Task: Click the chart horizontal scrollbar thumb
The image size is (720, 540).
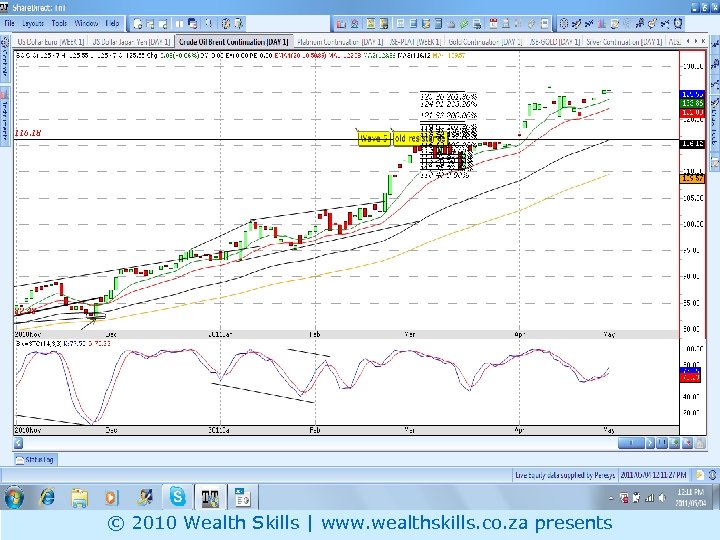Action: point(631,443)
